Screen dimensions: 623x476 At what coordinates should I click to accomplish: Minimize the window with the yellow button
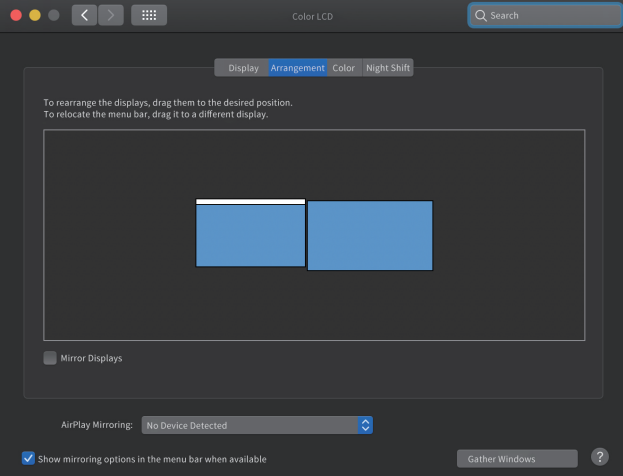35,15
